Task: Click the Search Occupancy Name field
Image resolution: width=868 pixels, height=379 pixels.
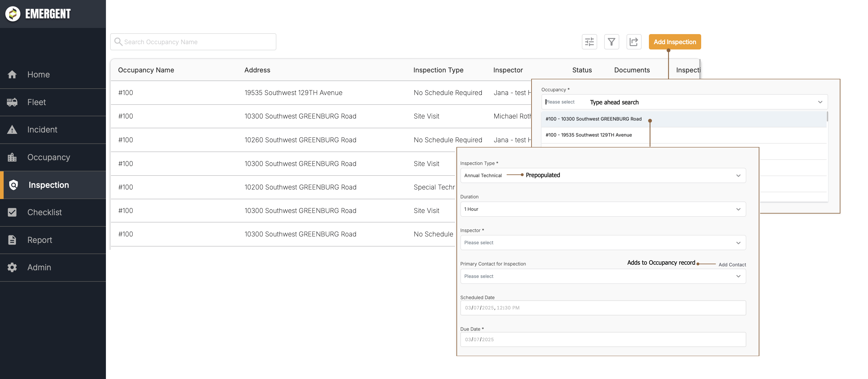Action: [x=193, y=42]
